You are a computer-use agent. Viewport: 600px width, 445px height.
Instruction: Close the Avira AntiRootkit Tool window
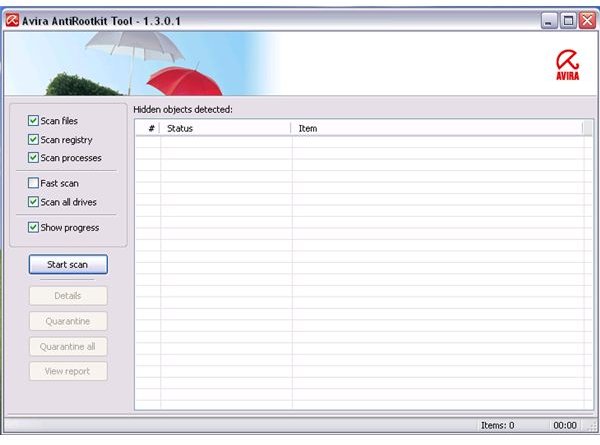tap(587, 21)
